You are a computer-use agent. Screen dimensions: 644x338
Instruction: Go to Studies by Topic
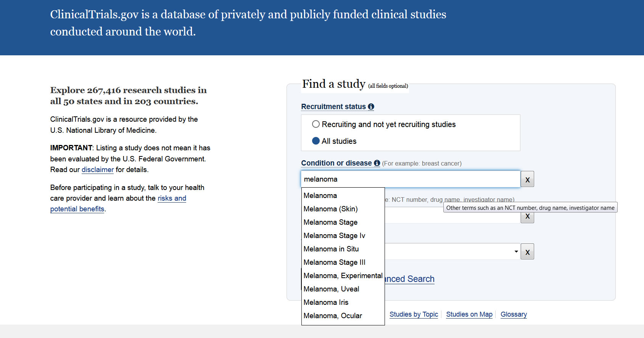coord(414,314)
